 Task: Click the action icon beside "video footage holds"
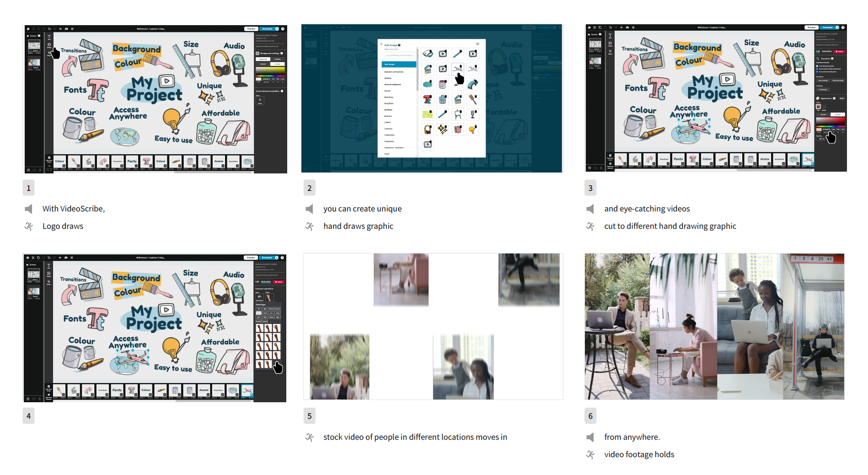click(x=590, y=455)
